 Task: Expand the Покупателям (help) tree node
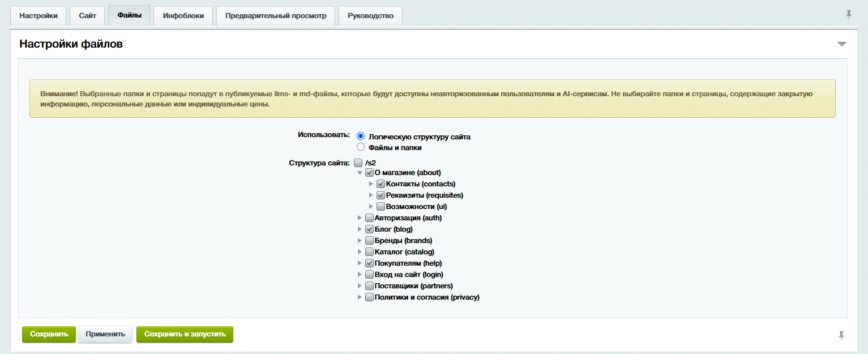tap(360, 263)
